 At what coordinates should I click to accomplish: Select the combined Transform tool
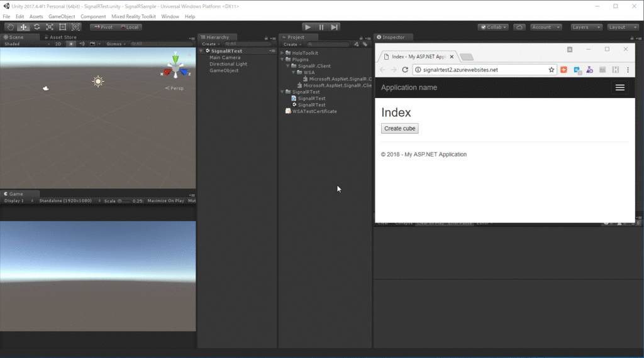click(76, 27)
